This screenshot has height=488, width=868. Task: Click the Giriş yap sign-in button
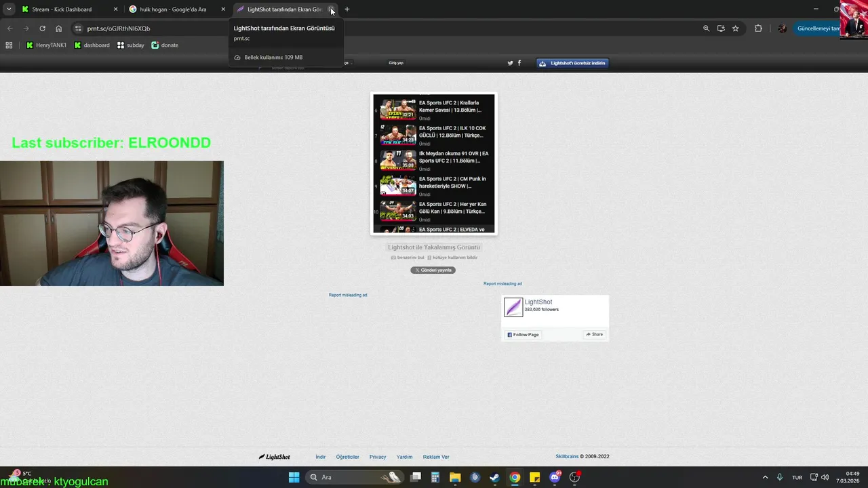tap(396, 63)
